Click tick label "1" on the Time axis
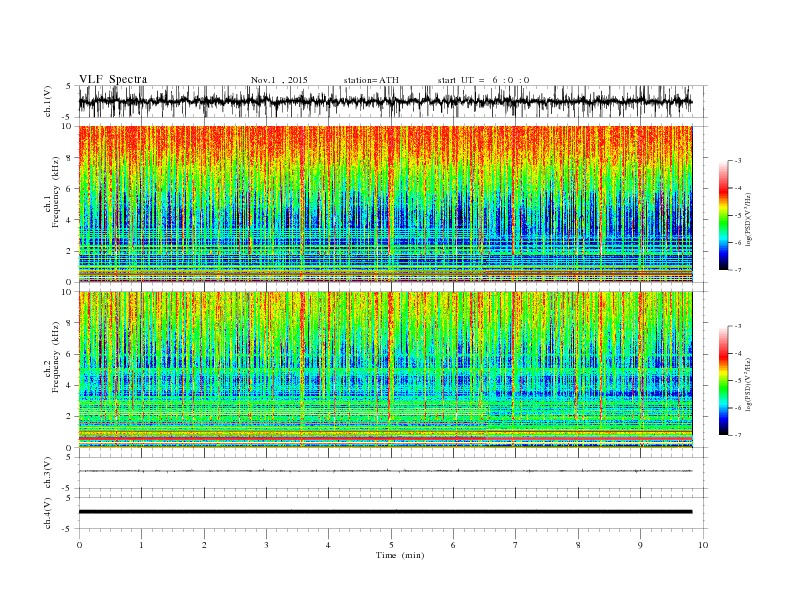The image size is (792, 612). coord(141,545)
